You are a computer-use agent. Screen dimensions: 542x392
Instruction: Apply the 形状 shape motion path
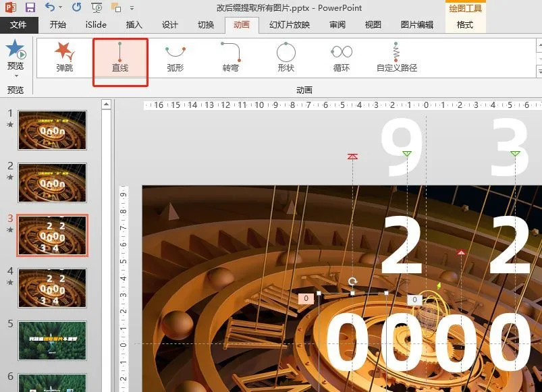click(x=286, y=57)
